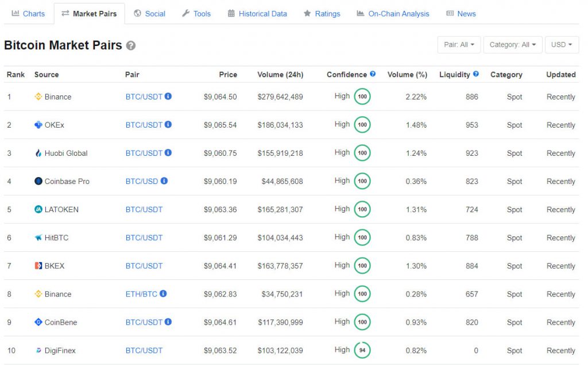The height and width of the screenshot is (365, 588).
Task: Click the LATOKEN exchange logo
Action: (x=38, y=209)
